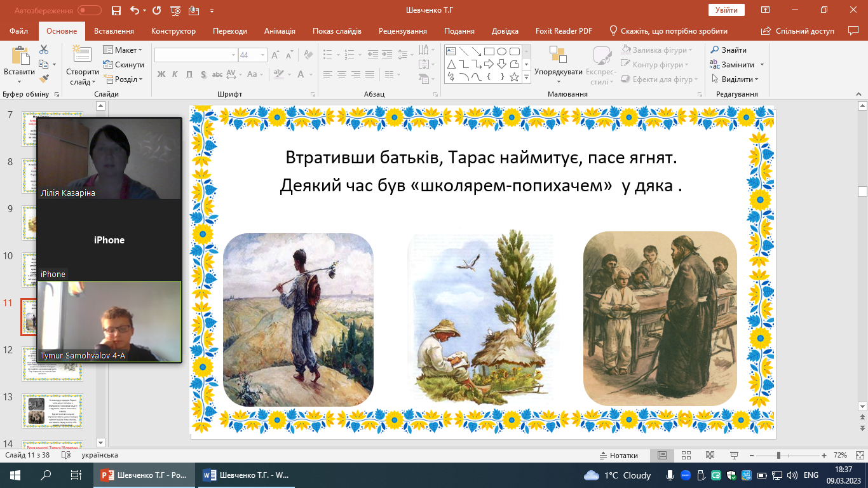868x488 pixels.
Task: Switch to the Конструктор tab
Action: point(173,31)
